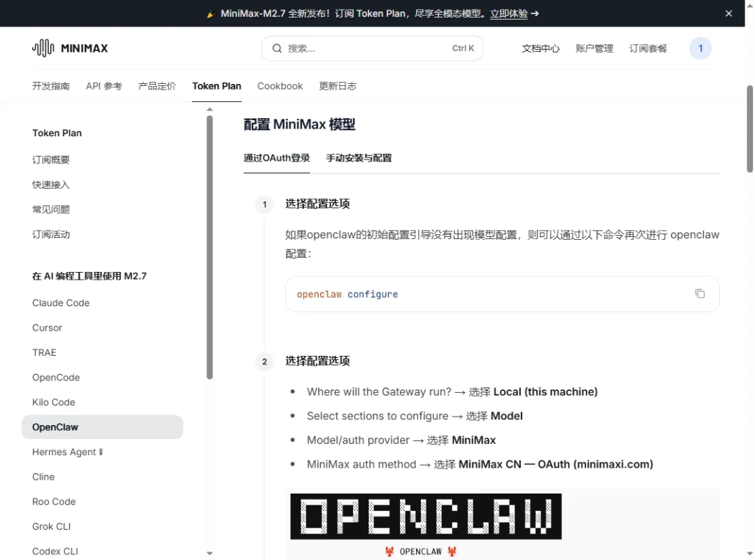The width and height of the screenshot is (755, 560).
Task: Click the Select sections to configure line
Action: [415, 416]
